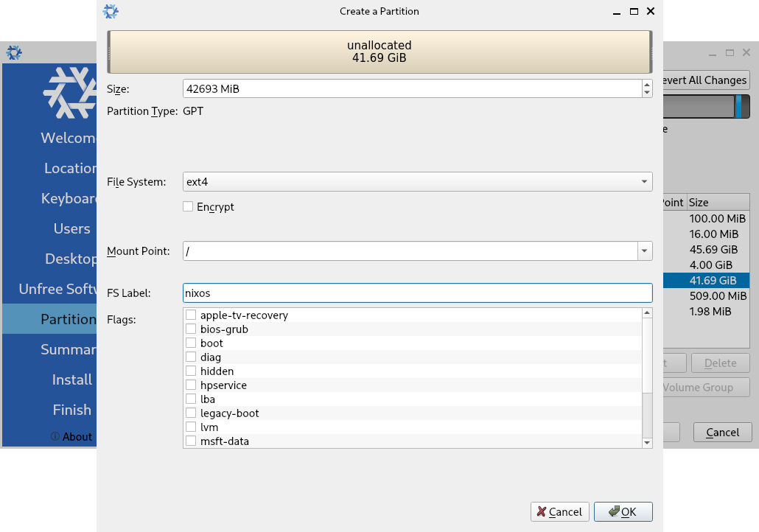Open the File System ext4 dropdown
This screenshot has height=532, width=759.
(x=417, y=181)
